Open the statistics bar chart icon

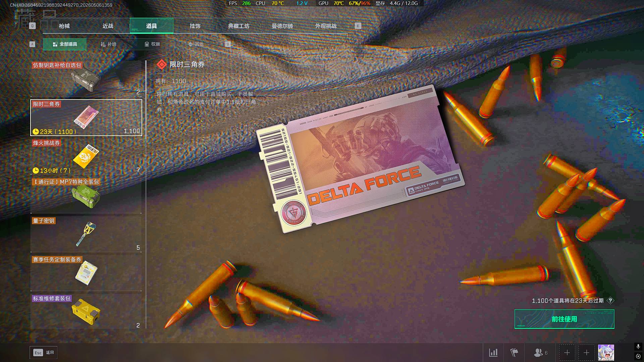(493, 353)
